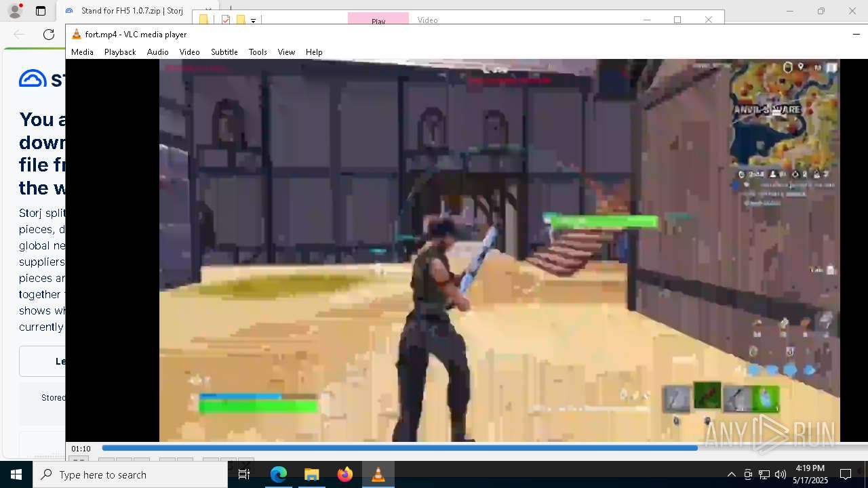Select the Play tab in Explorer ribbon
This screenshot has height=488, width=868.
tap(378, 20)
